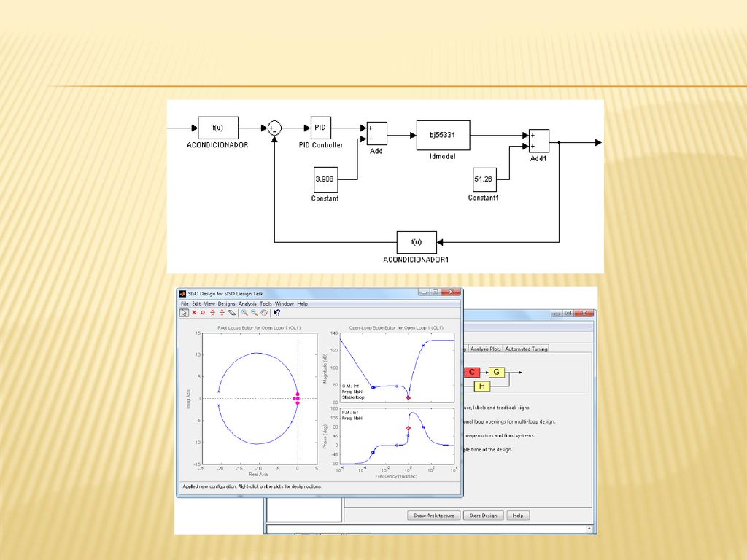Click the context help question-mark tool
The image size is (747, 560).
[276, 313]
